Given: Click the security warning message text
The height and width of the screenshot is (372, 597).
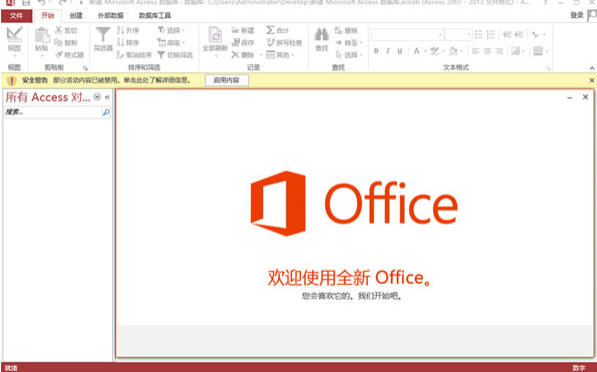Looking at the screenshot, I should click(122, 80).
